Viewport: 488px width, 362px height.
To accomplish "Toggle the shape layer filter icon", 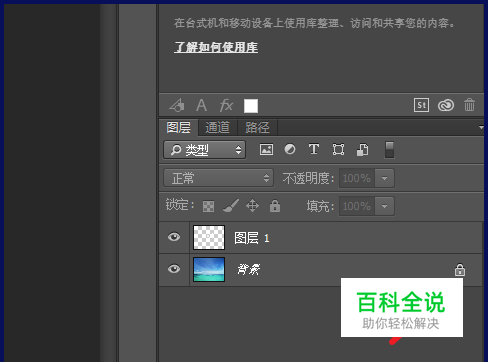I will click(338, 149).
